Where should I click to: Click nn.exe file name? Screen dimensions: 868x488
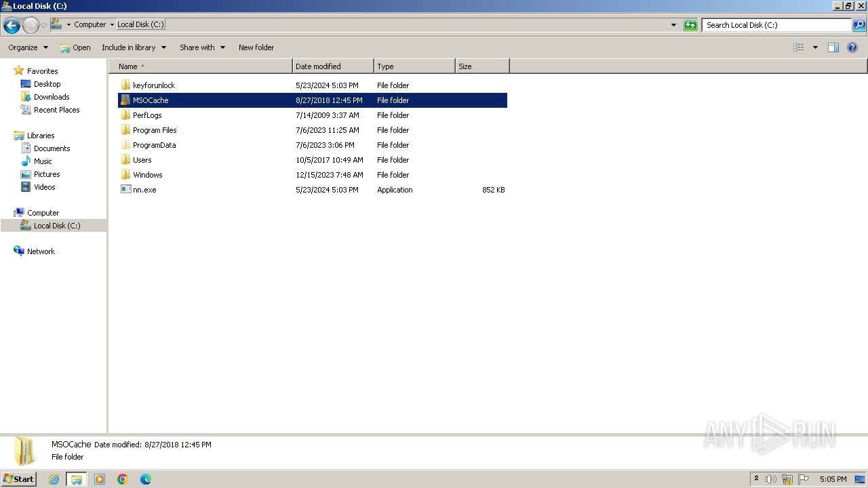(x=144, y=190)
